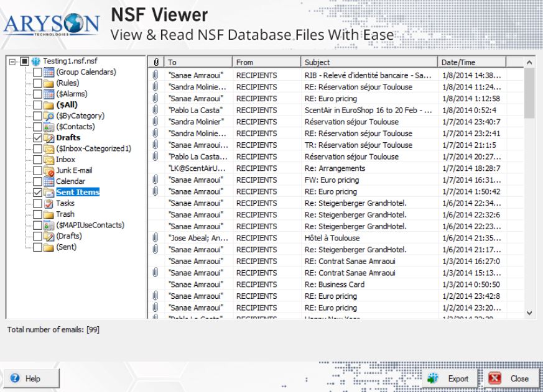The height and width of the screenshot is (392, 543).
Task: Select the ($MAPIUseContacts) folder label
Action: 90,226
